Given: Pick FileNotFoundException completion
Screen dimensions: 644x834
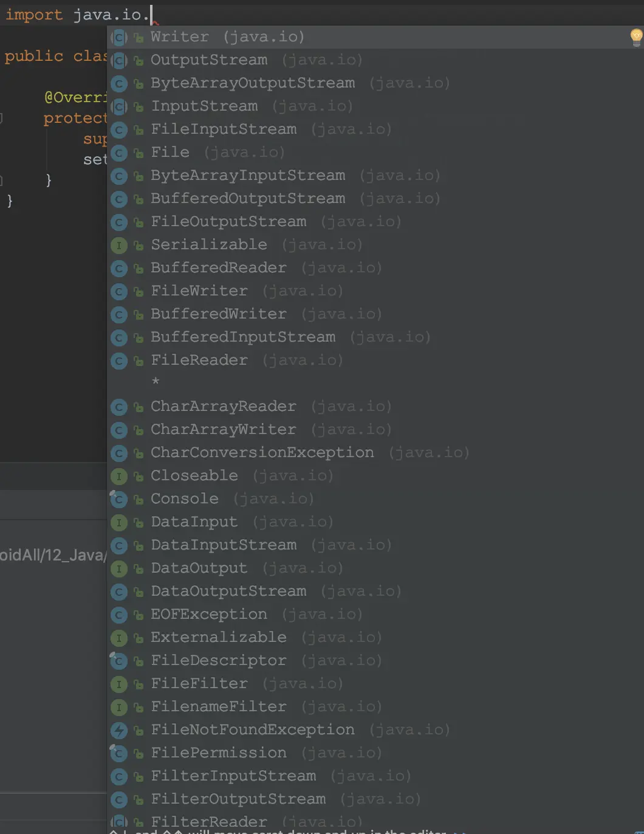Looking at the screenshot, I should pyautogui.click(x=375, y=730).
